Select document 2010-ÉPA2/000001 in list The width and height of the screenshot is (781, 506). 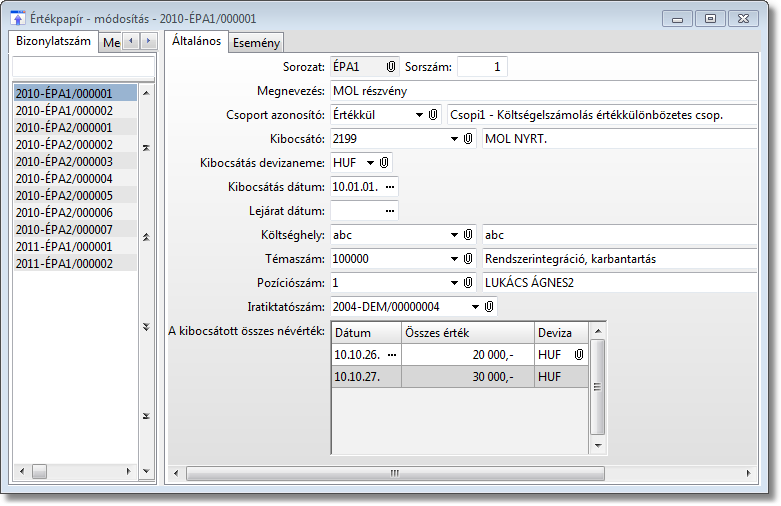click(75, 127)
